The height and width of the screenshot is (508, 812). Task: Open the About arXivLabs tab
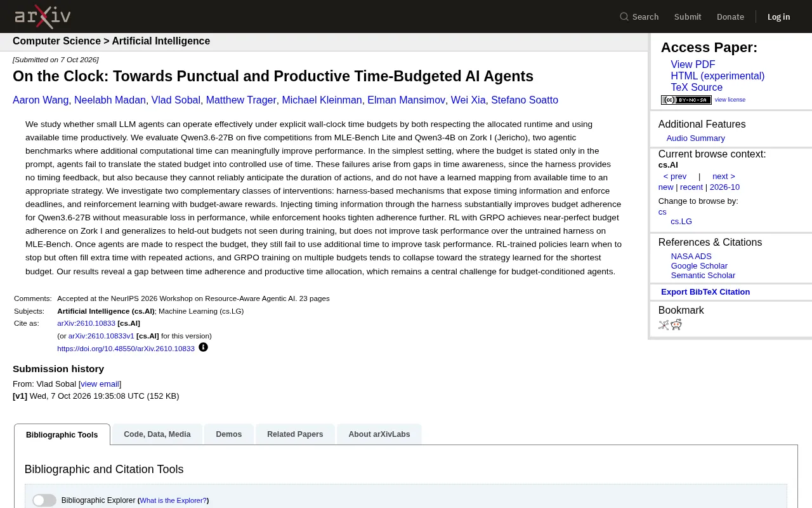(x=379, y=434)
